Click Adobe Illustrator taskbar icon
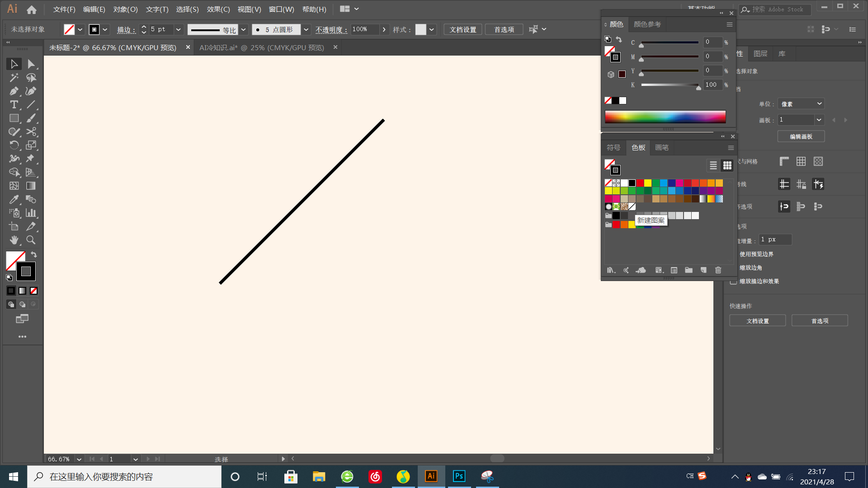868x488 pixels. 431,476
